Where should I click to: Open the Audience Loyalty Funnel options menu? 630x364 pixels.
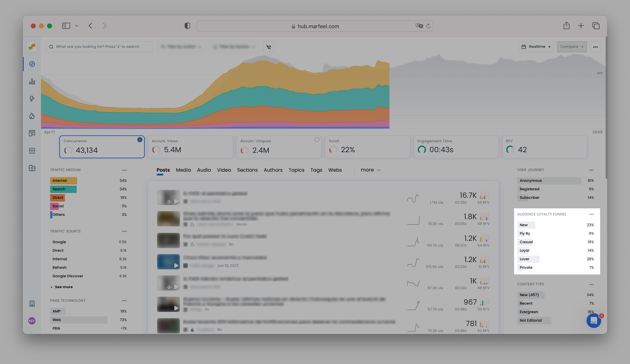[x=591, y=214]
